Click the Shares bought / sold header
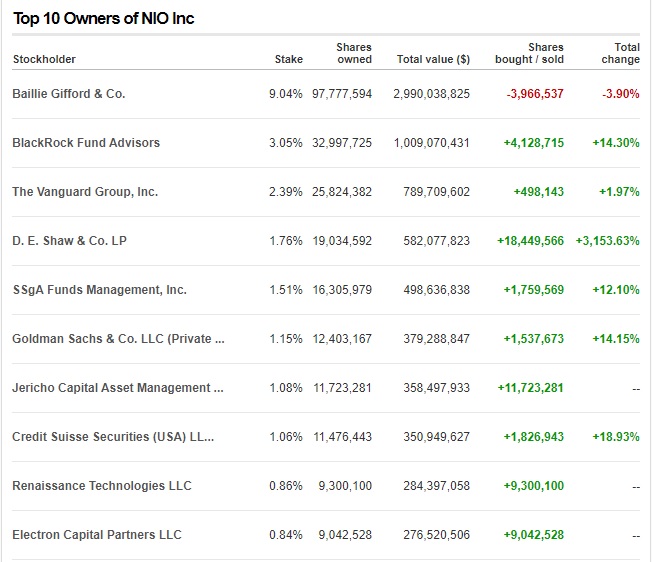The image size is (652, 562). (529, 53)
